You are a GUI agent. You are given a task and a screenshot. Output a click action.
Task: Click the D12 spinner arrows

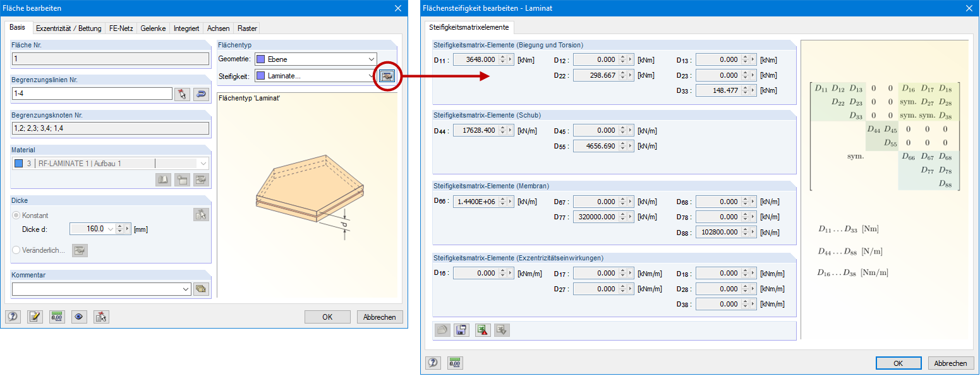coord(622,60)
